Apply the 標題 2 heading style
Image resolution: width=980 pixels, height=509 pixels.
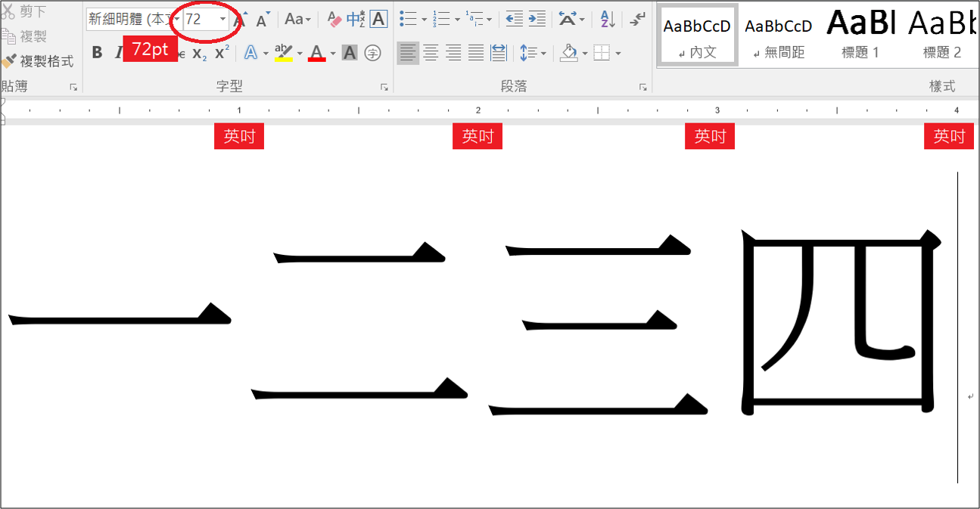[x=941, y=36]
